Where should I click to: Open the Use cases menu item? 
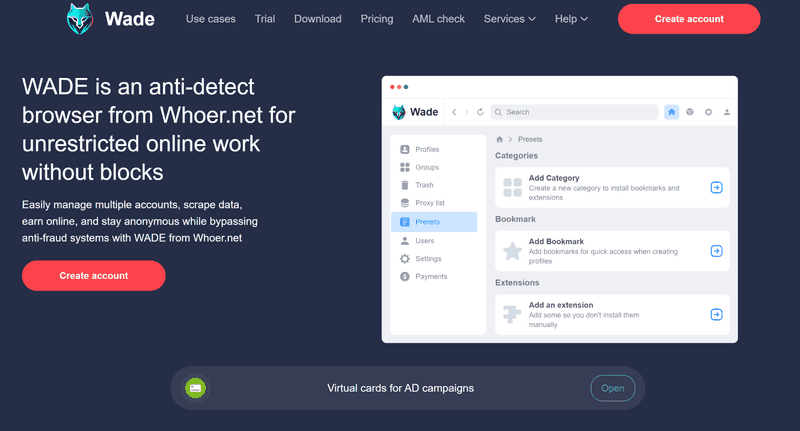[x=211, y=19]
